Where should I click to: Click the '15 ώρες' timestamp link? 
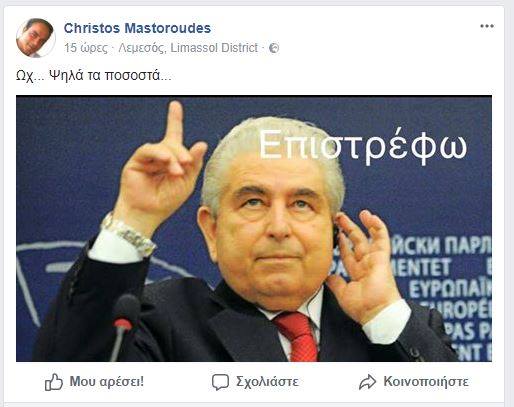tap(86, 48)
